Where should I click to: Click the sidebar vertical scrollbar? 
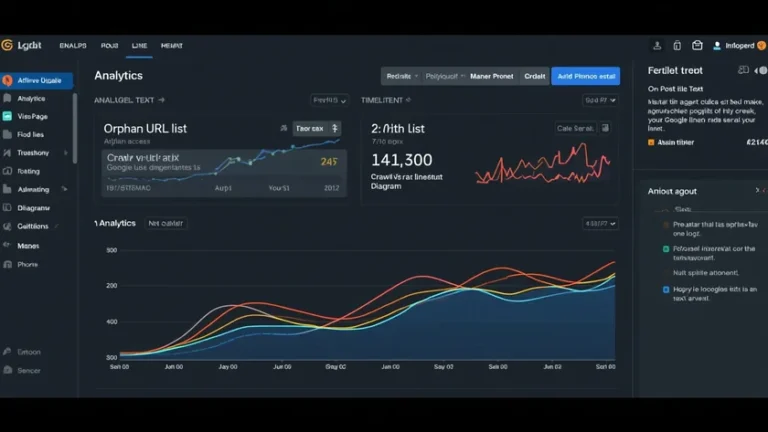click(75, 128)
